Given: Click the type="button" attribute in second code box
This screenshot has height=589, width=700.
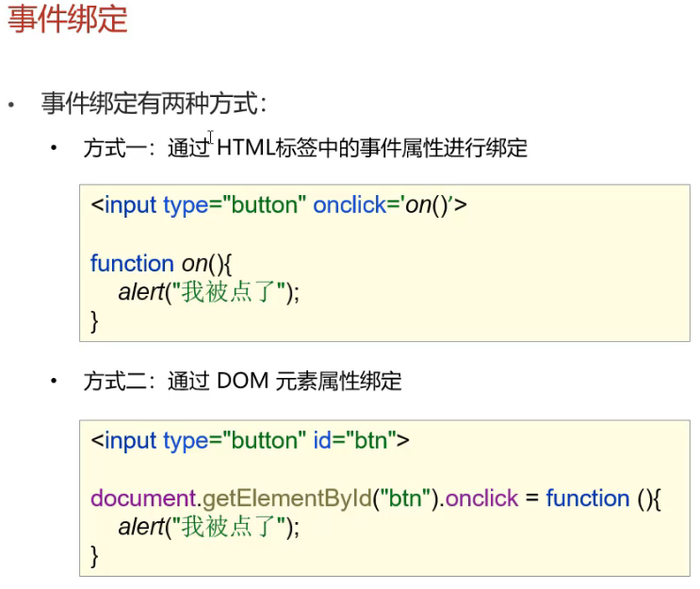Looking at the screenshot, I should [x=235, y=440].
